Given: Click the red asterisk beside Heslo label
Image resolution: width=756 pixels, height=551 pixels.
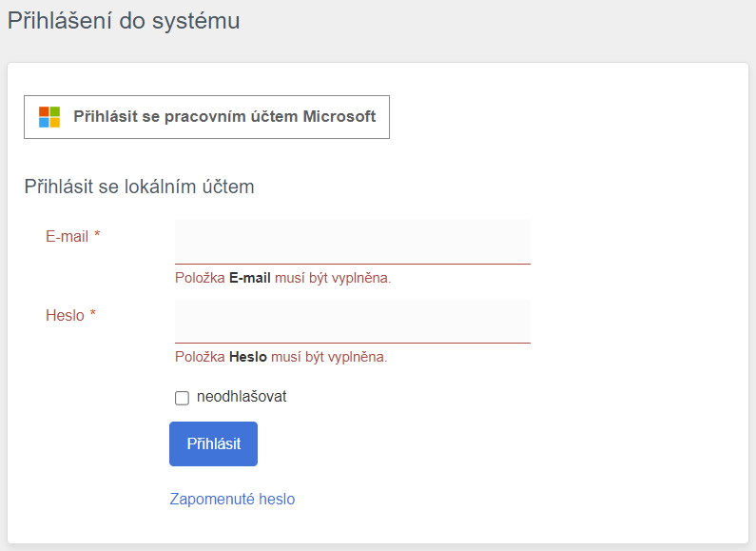Looking at the screenshot, I should [93, 315].
